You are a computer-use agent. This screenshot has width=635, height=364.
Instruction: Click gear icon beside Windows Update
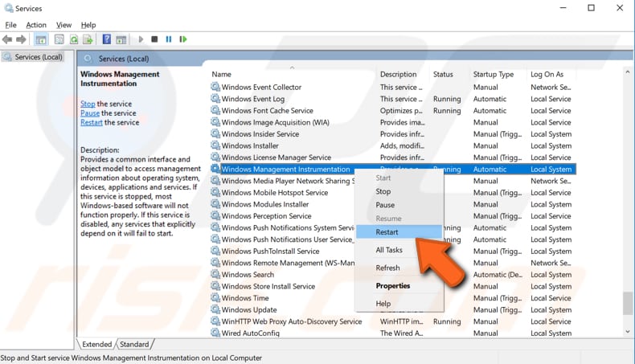coord(215,309)
